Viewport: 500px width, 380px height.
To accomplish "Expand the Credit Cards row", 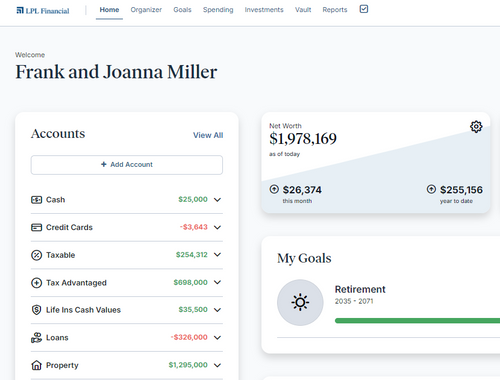I will pyautogui.click(x=217, y=227).
